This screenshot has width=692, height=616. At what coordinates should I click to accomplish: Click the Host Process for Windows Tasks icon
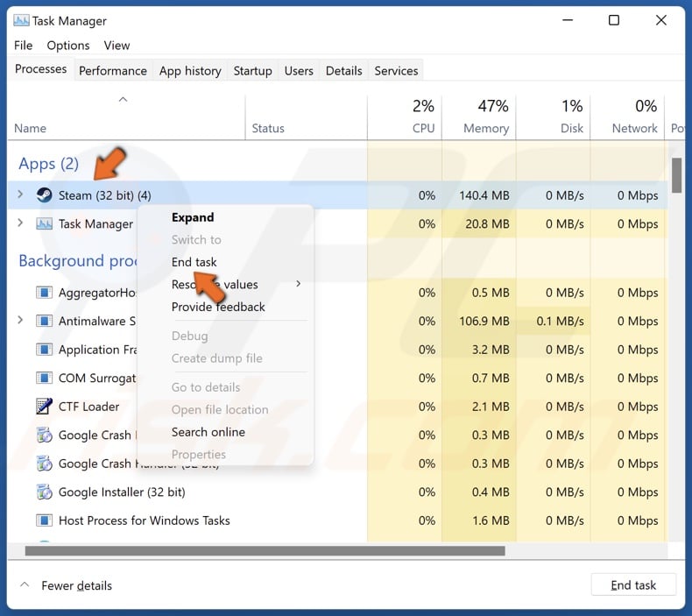44,520
